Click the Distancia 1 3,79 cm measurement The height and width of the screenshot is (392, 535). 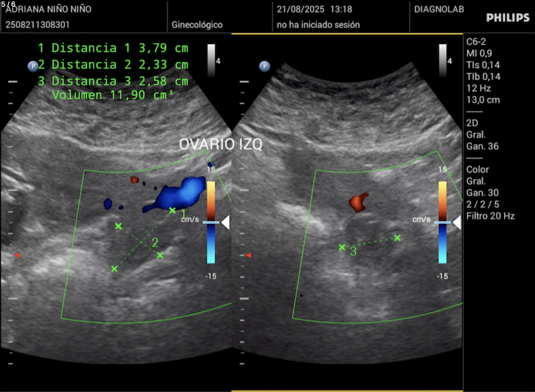point(113,48)
